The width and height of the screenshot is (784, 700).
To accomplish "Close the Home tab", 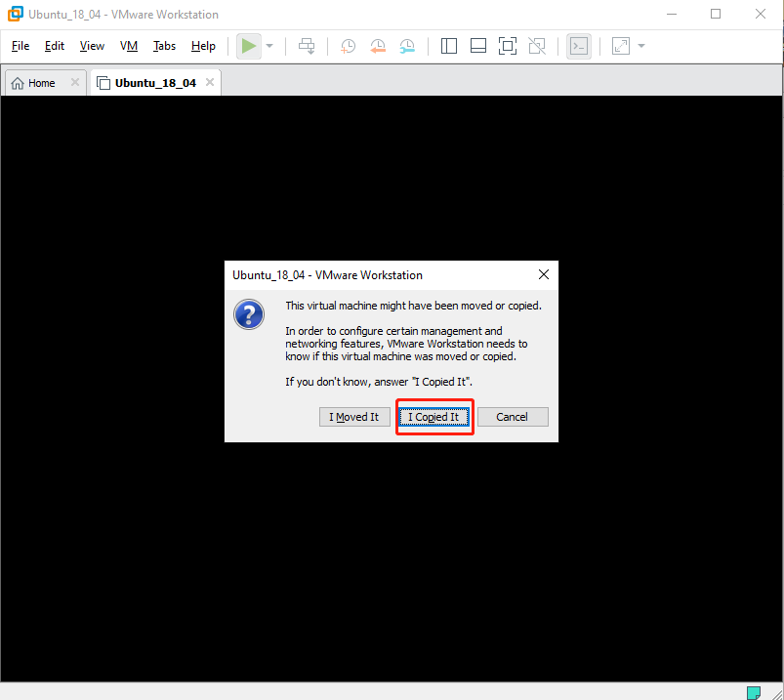I will [75, 82].
